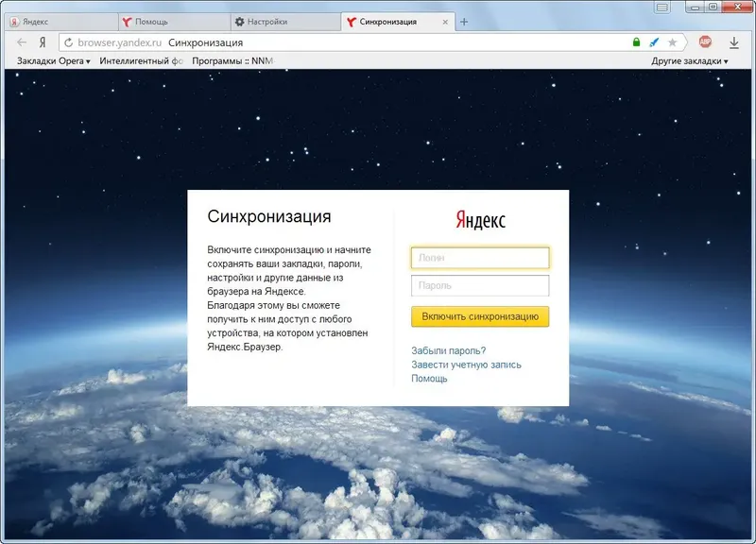
Task: Focus the Логин input field
Action: point(480,258)
